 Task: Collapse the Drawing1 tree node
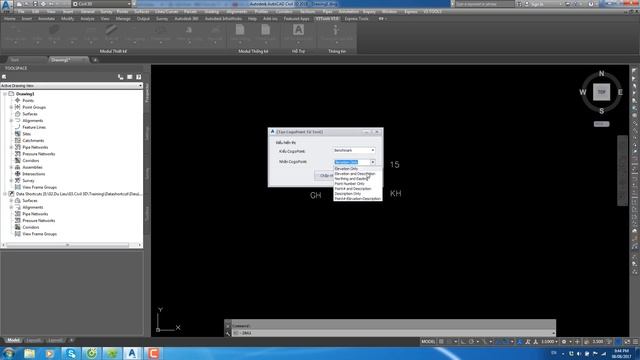pos(5,94)
